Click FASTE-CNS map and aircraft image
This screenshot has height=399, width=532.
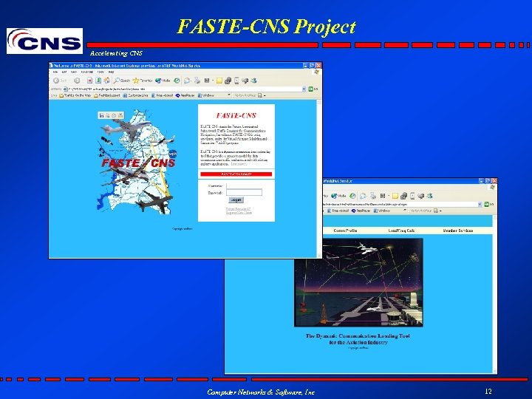coord(137,162)
